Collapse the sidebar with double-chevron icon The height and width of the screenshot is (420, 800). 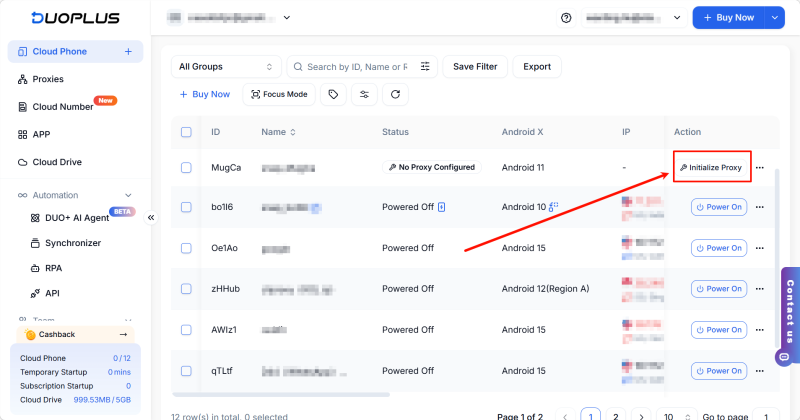pyautogui.click(x=151, y=217)
